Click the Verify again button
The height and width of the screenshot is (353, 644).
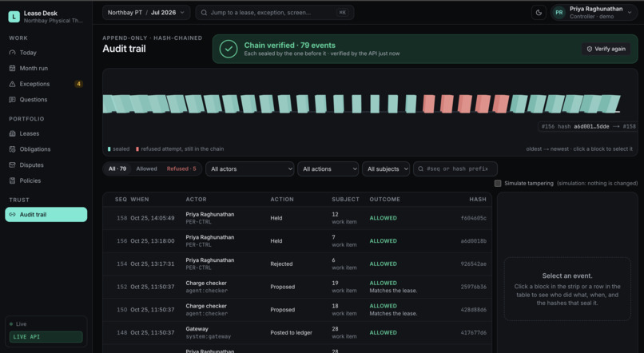point(606,49)
